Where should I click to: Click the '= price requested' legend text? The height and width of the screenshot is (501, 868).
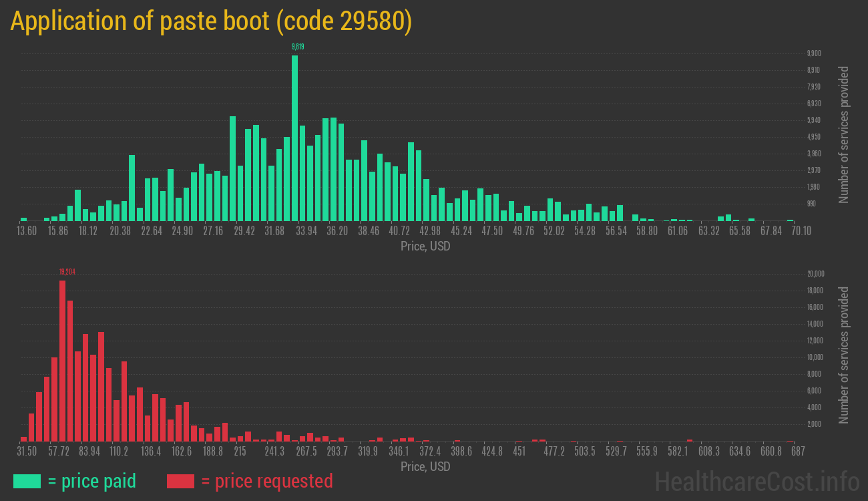click(267, 481)
